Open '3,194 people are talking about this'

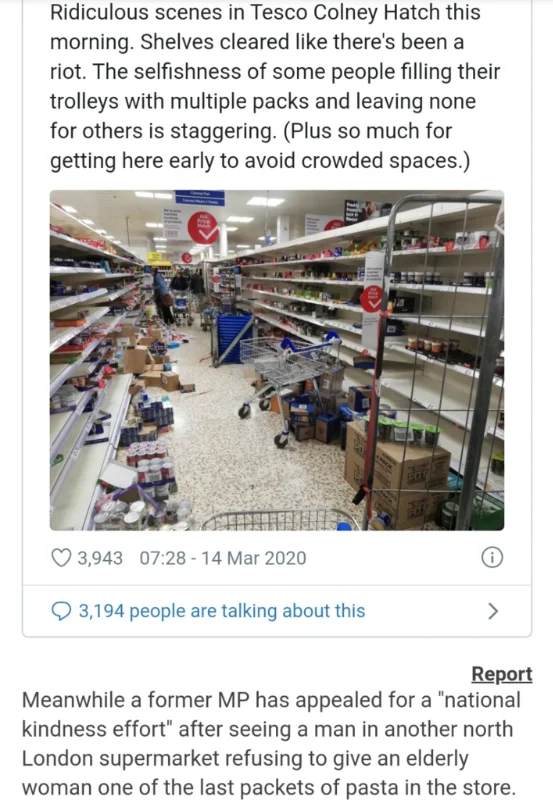[222, 611]
